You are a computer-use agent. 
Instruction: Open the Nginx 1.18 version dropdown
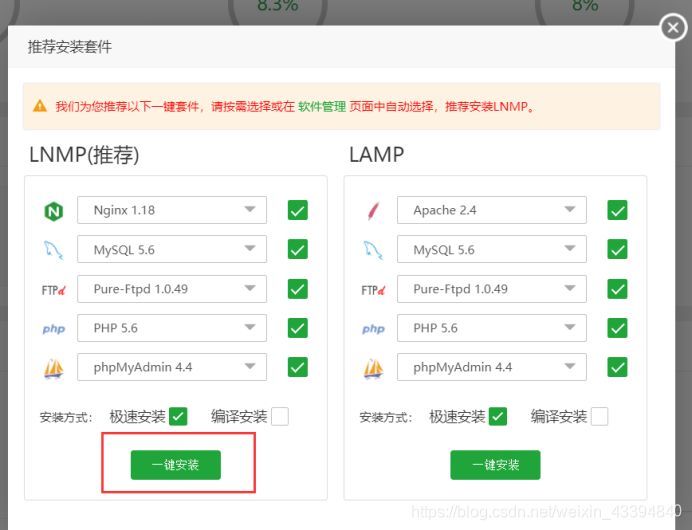tap(172, 210)
